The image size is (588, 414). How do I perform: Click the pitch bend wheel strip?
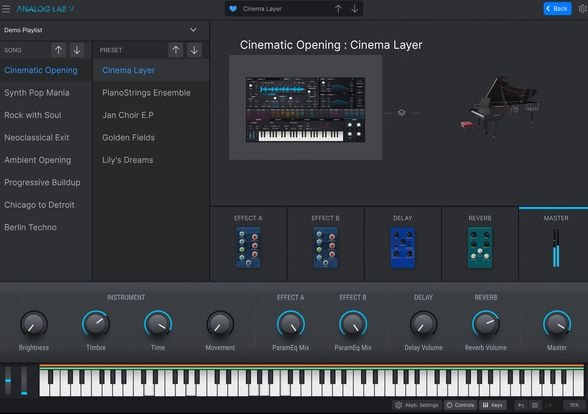[x=8, y=381]
